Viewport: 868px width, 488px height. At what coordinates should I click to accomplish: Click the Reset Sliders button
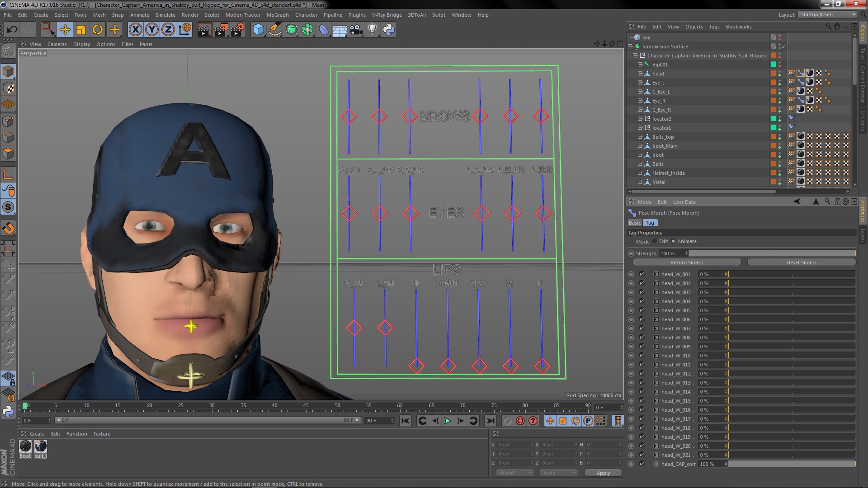point(802,263)
